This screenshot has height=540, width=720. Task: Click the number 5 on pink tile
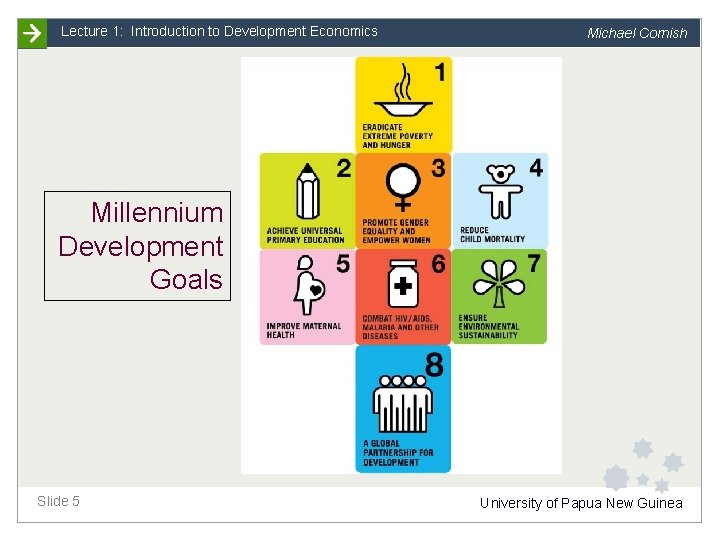click(343, 264)
